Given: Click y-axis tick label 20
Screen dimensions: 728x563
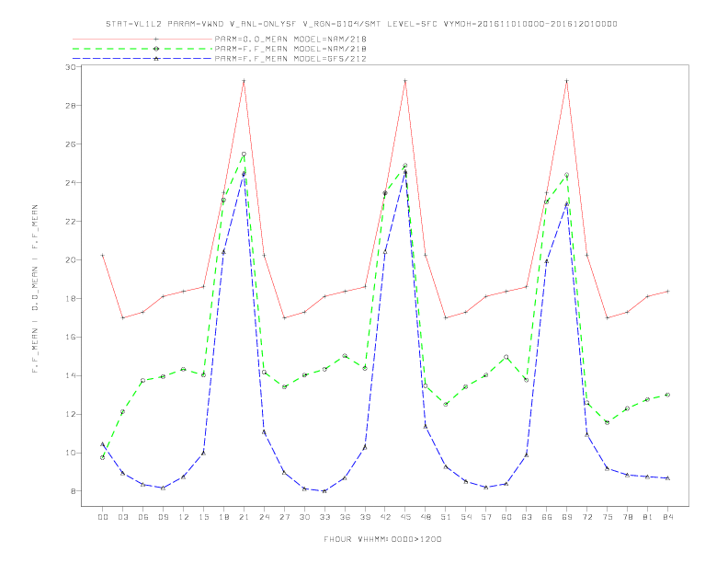Looking at the screenshot, I should 71,259.
